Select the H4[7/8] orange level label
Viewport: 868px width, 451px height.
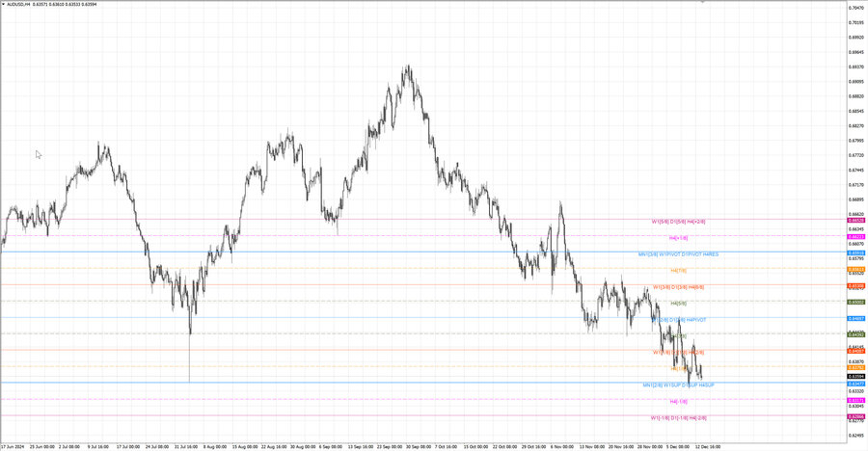tap(678, 271)
